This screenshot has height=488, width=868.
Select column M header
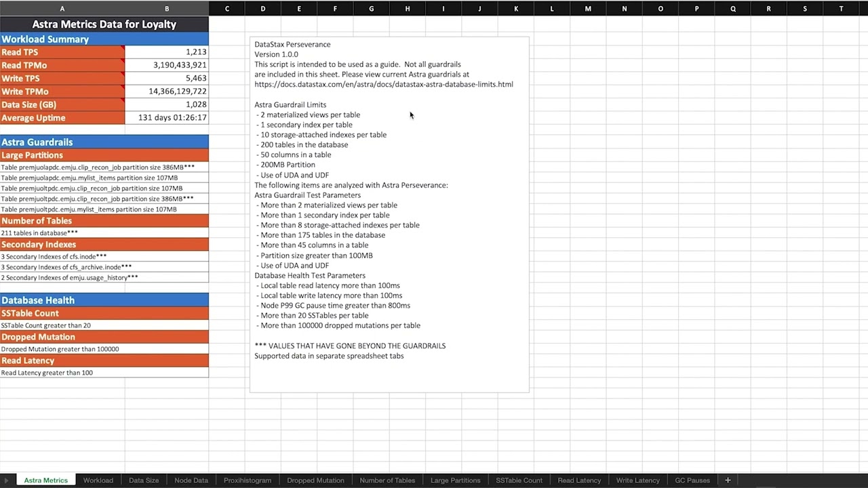[x=588, y=8]
